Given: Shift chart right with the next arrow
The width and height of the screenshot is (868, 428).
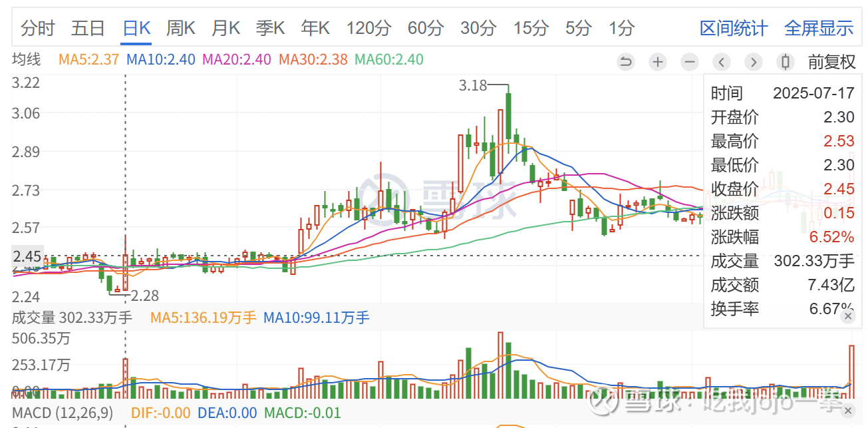Looking at the screenshot, I should pyautogui.click(x=753, y=62).
